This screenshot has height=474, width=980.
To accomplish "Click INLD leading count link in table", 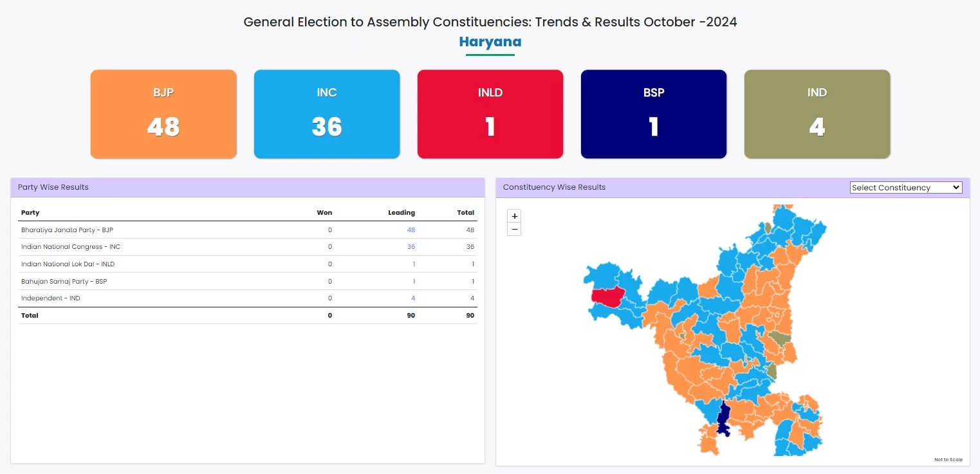I will [x=414, y=264].
